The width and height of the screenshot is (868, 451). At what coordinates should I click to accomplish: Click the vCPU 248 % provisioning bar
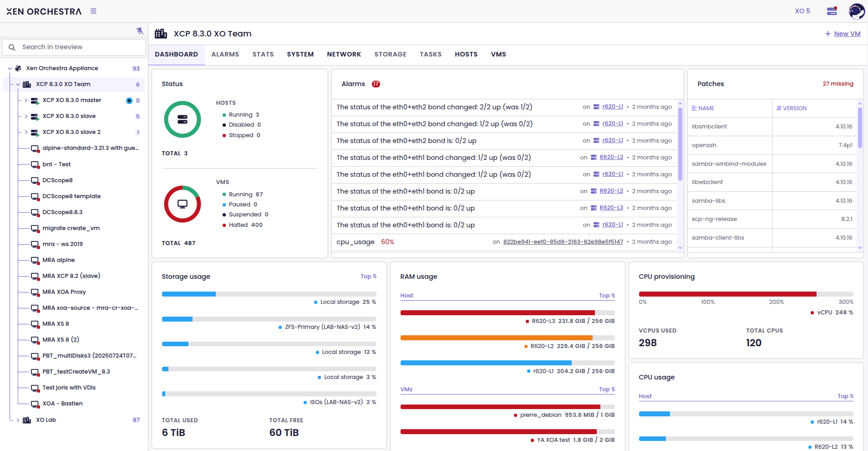click(x=746, y=294)
